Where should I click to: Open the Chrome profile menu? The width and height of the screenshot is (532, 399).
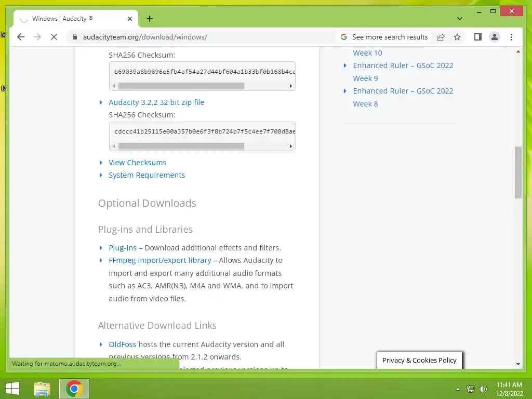tap(495, 37)
